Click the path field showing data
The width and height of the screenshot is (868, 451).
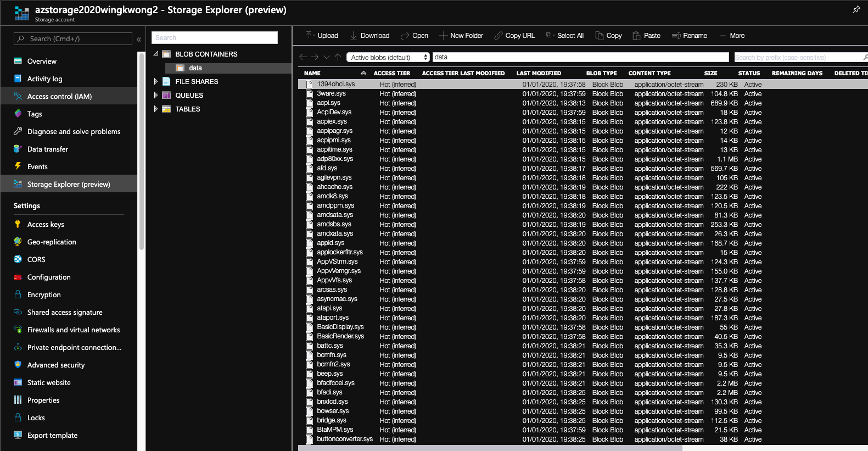pyautogui.click(x=580, y=57)
